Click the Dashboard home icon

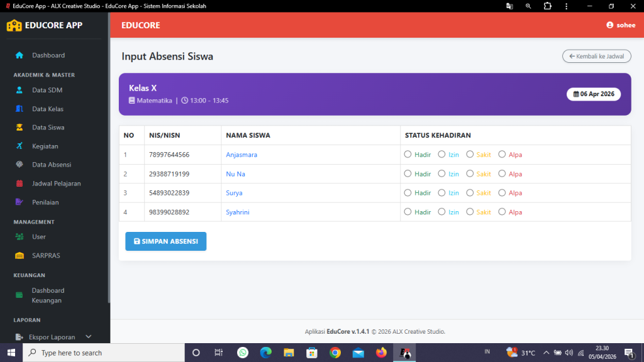coord(19,55)
